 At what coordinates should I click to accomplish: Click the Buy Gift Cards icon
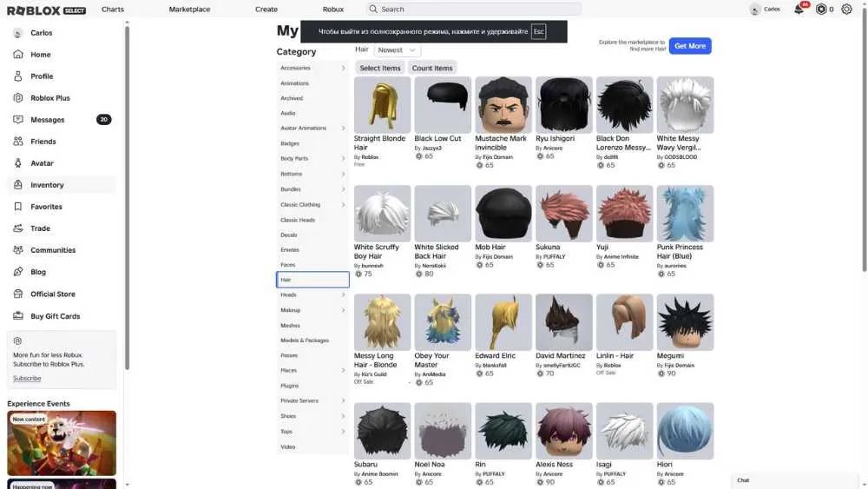click(x=17, y=315)
